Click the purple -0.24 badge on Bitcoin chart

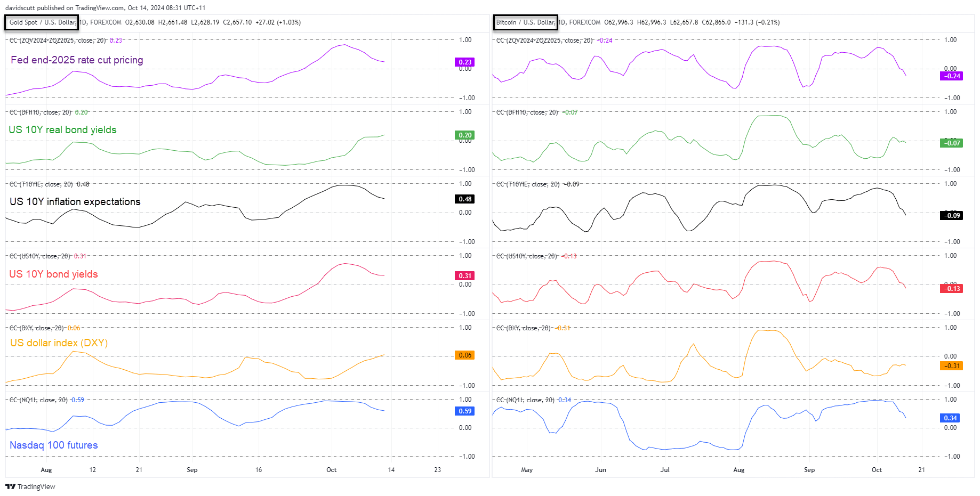952,76
